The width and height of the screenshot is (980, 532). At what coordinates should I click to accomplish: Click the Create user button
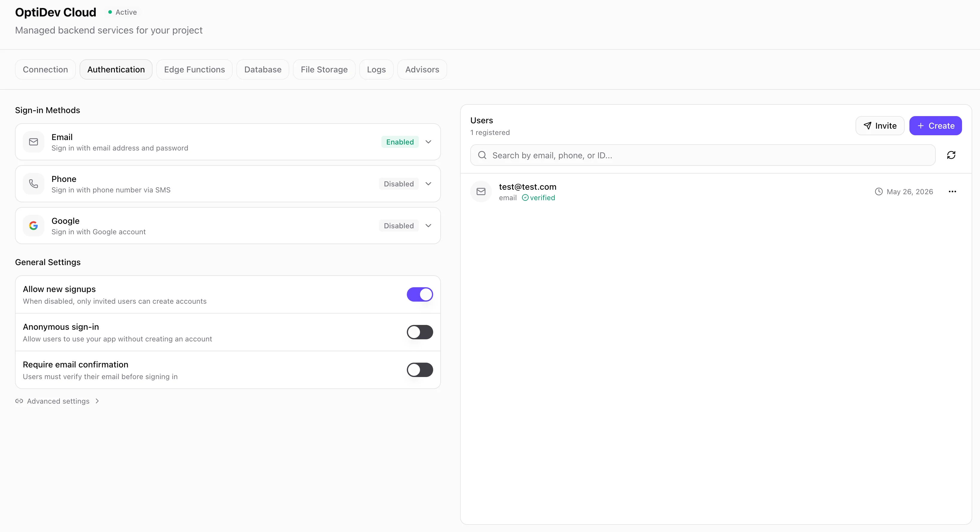coord(935,126)
